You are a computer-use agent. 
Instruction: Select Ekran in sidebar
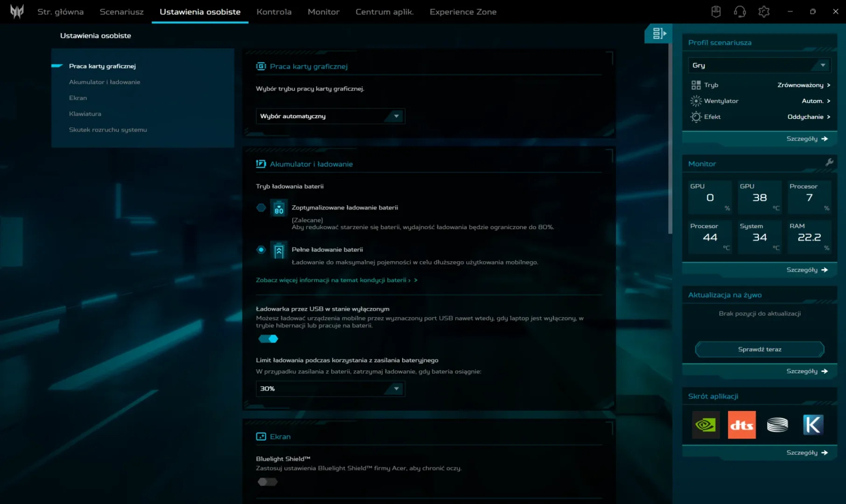pos(78,98)
